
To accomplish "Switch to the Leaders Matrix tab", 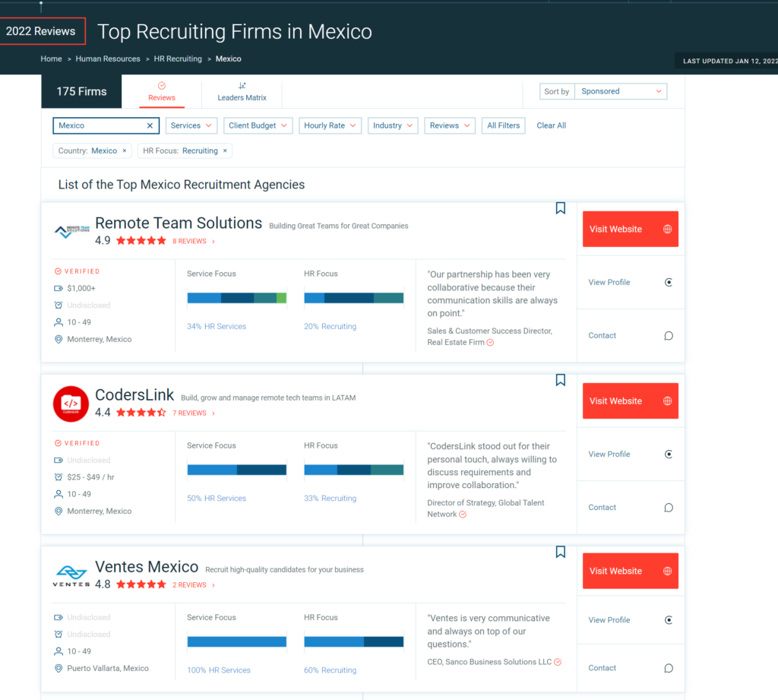I will [x=242, y=91].
